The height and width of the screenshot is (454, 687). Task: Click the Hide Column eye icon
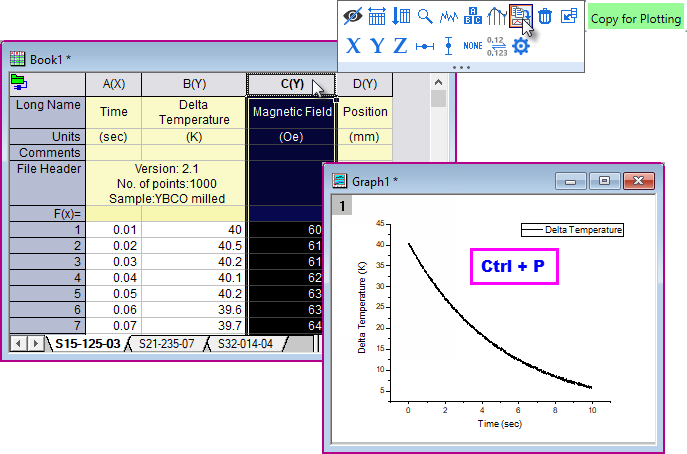point(353,16)
